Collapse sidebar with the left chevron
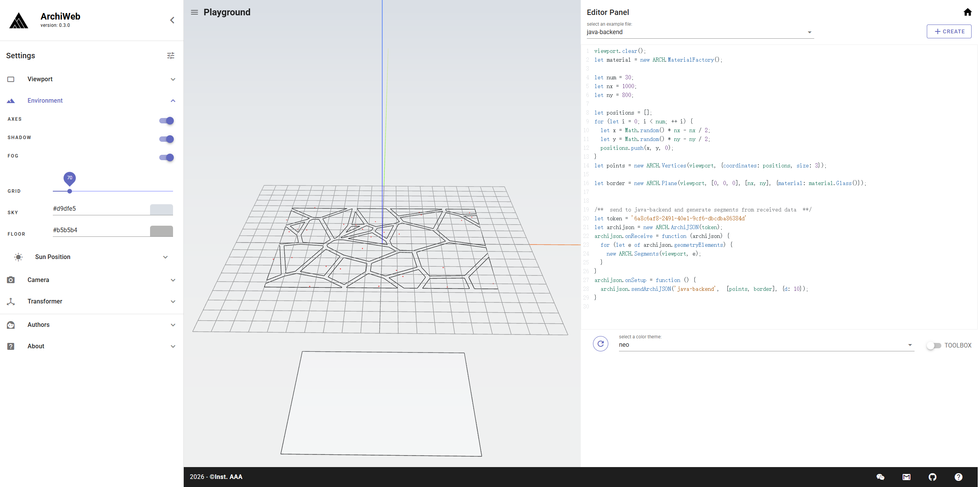 172,20
